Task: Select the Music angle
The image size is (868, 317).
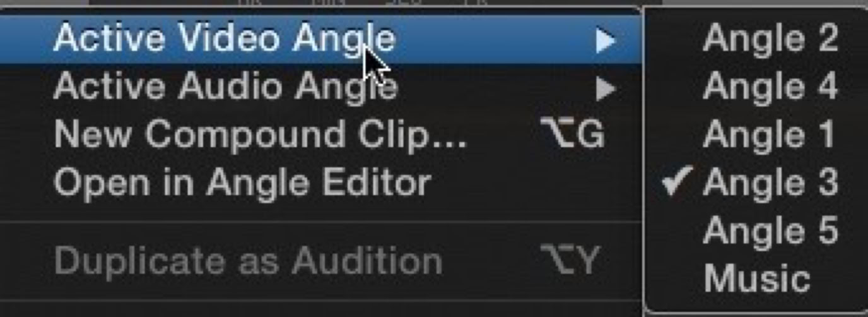Action: (756, 278)
